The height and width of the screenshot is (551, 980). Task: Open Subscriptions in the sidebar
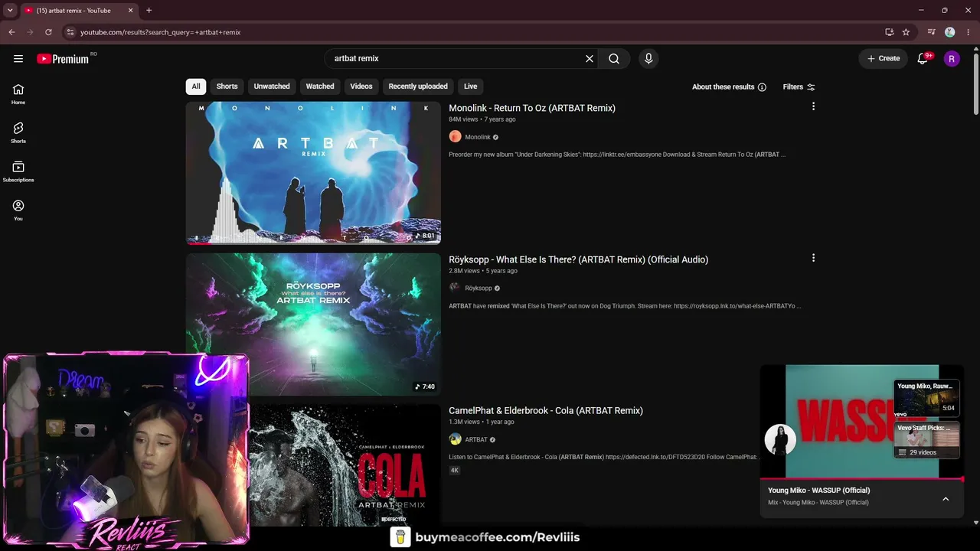(x=18, y=172)
